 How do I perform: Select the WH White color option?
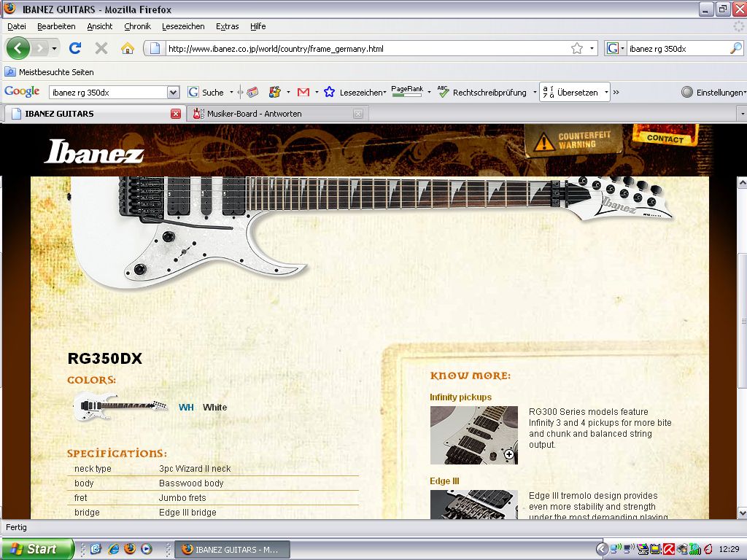tap(203, 407)
